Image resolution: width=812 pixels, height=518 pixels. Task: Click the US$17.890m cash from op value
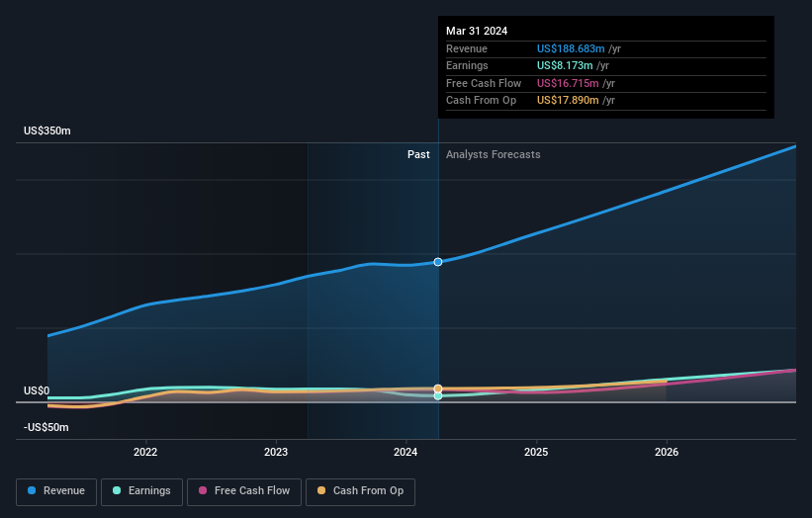coord(568,101)
